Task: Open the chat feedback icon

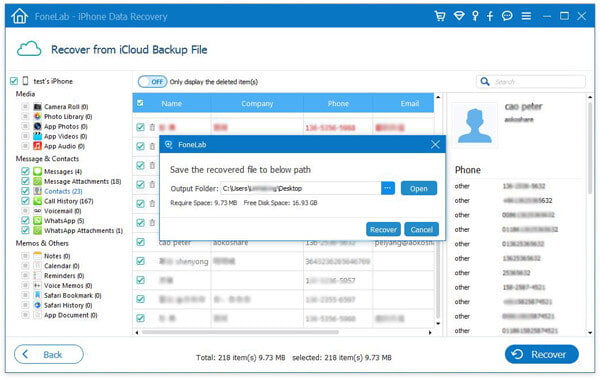Action: 507,16
